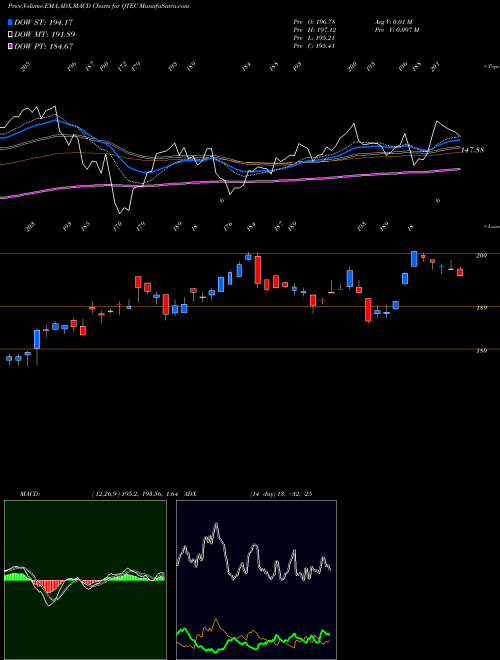This screenshot has width=500, height=660.
Task: Click the blue DOW ST legend swatch
Action: (10, 22)
